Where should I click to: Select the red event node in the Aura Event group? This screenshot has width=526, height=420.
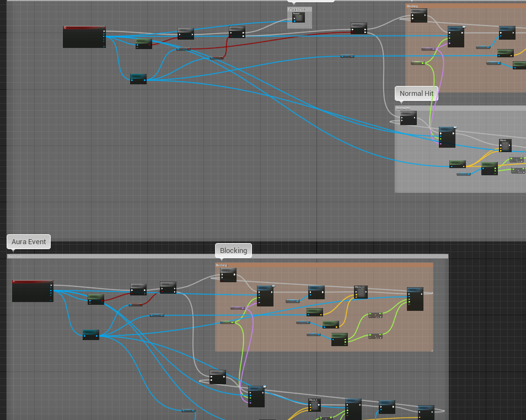click(x=33, y=290)
